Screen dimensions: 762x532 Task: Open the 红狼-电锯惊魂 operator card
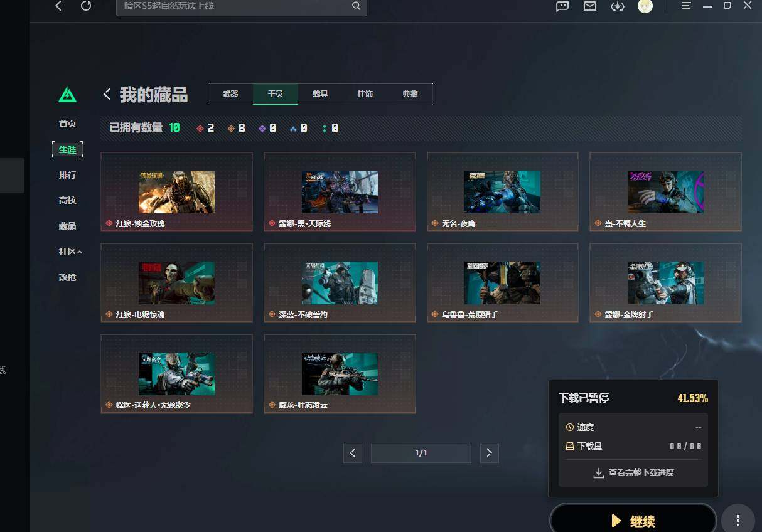(176, 283)
